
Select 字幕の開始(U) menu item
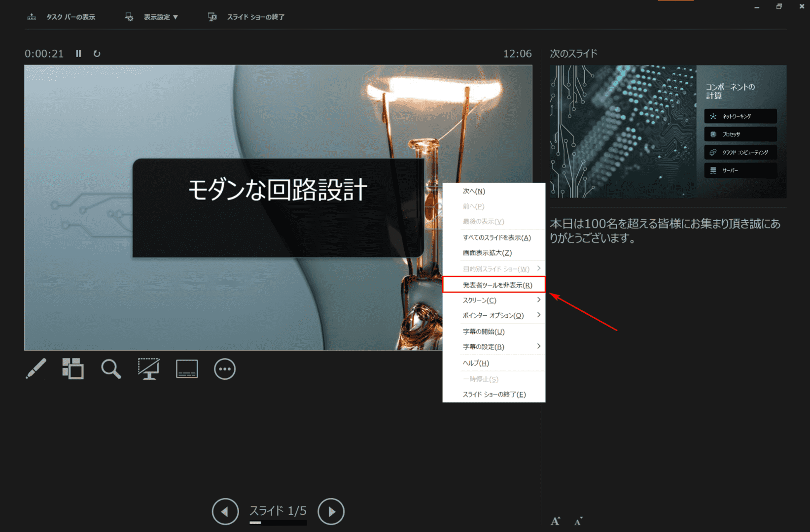tap(494, 332)
